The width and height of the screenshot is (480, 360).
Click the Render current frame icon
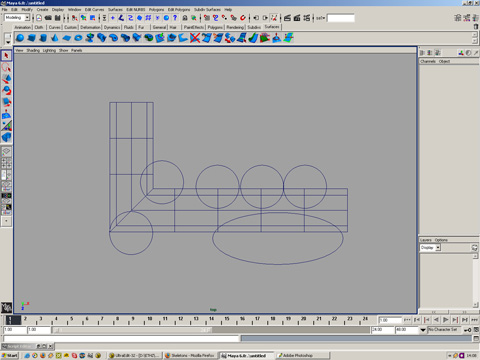coord(288,18)
